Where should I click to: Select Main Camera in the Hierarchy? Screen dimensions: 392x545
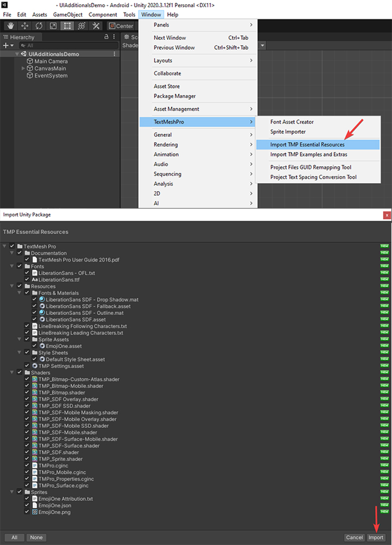tap(51, 61)
